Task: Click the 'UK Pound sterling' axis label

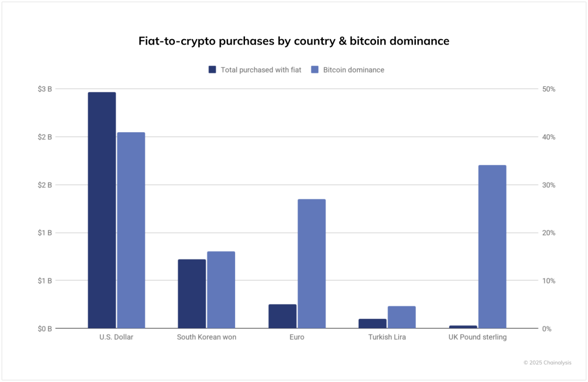Action: pos(477,337)
